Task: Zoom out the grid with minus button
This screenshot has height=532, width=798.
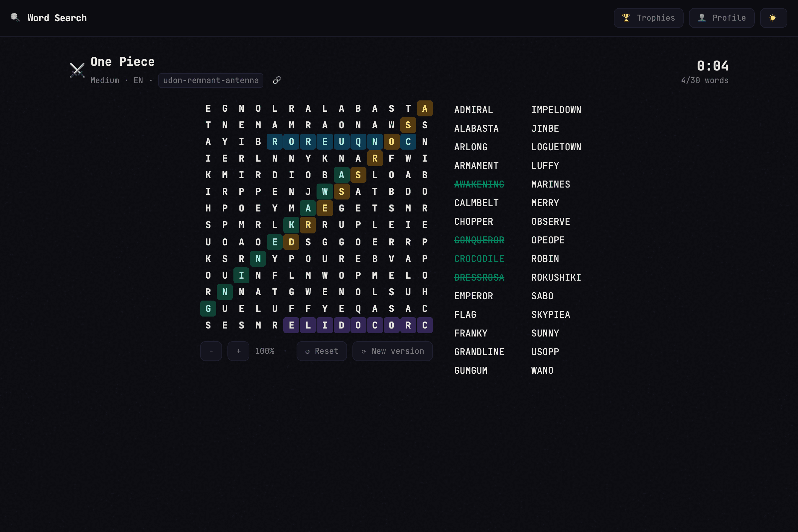Action: click(x=211, y=351)
